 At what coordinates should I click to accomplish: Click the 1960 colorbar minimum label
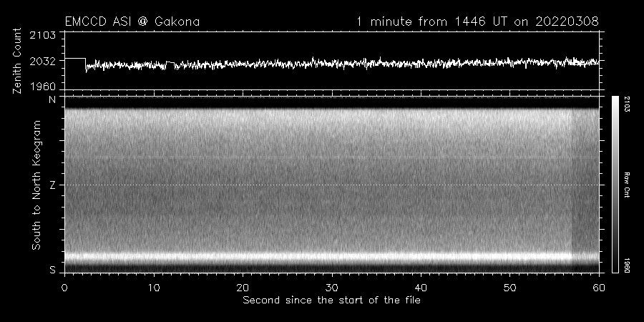click(x=626, y=265)
